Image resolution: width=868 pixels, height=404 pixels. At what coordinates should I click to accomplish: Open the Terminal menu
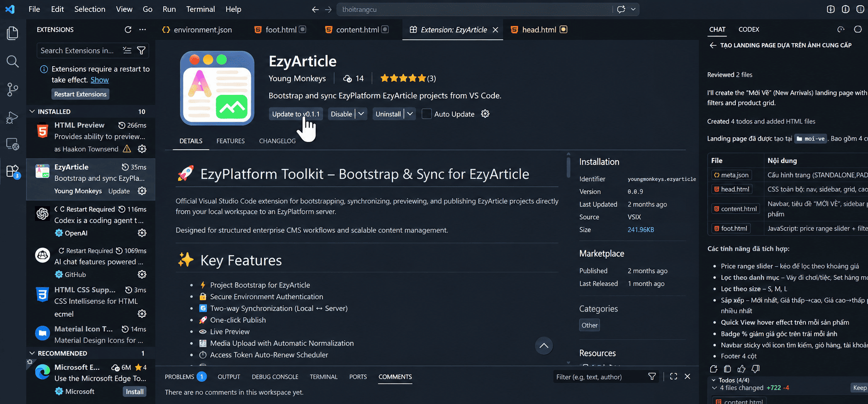[x=200, y=9]
